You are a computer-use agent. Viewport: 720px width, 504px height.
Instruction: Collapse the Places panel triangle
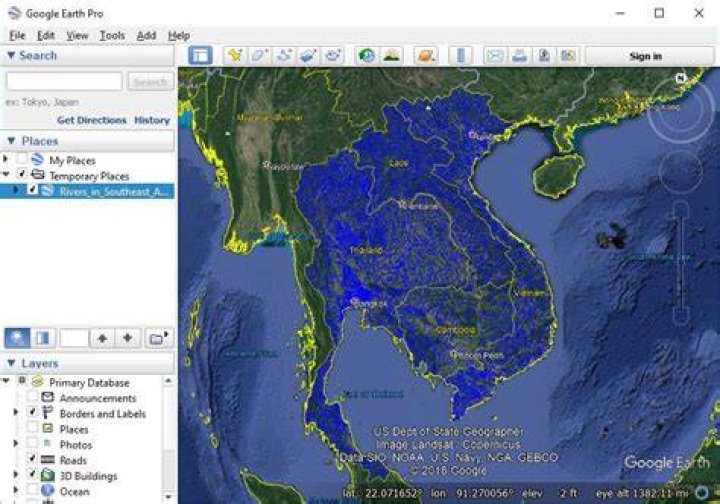pos(11,141)
